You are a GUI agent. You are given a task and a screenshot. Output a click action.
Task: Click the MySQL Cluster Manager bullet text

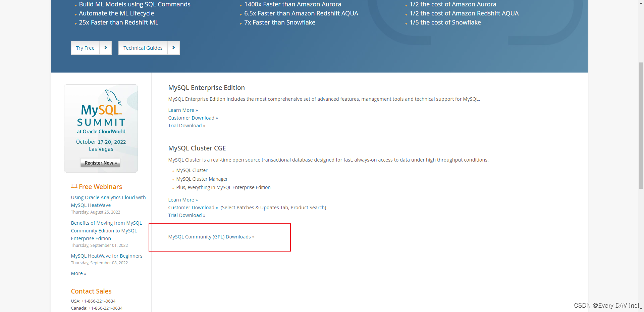tap(202, 179)
